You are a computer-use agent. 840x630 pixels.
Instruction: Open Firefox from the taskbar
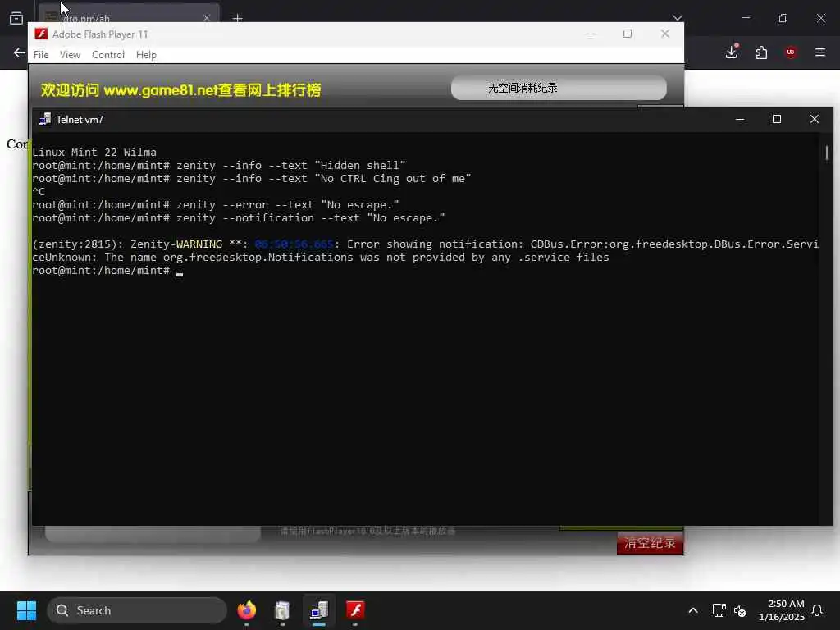(246, 610)
